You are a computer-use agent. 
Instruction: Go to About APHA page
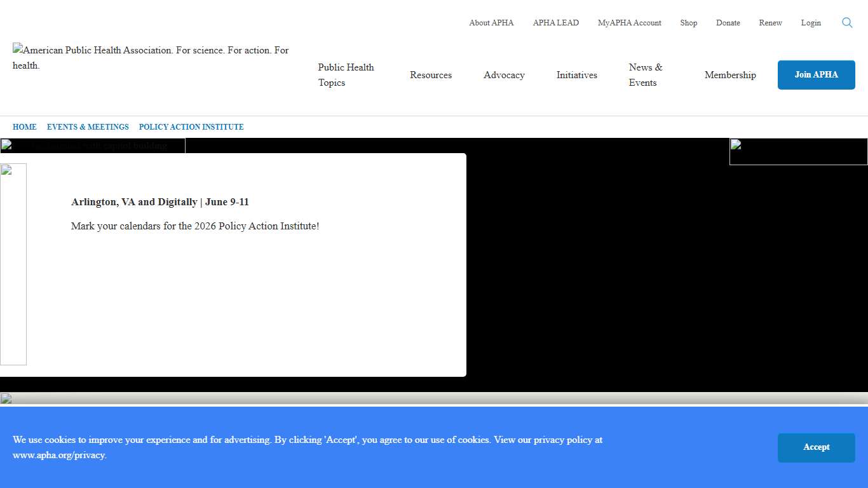[x=491, y=23]
